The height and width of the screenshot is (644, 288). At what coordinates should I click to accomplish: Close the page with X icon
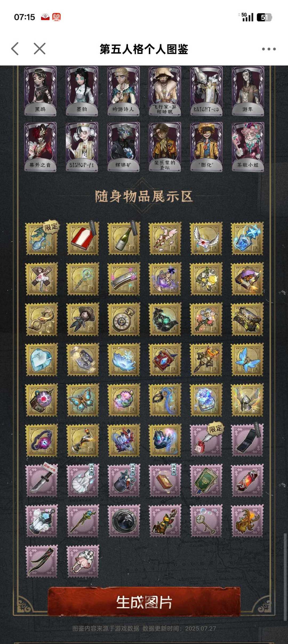[40, 49]
